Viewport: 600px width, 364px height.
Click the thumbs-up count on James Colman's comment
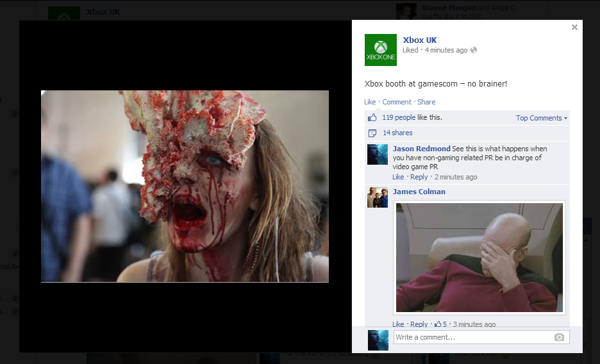[440, 324]
